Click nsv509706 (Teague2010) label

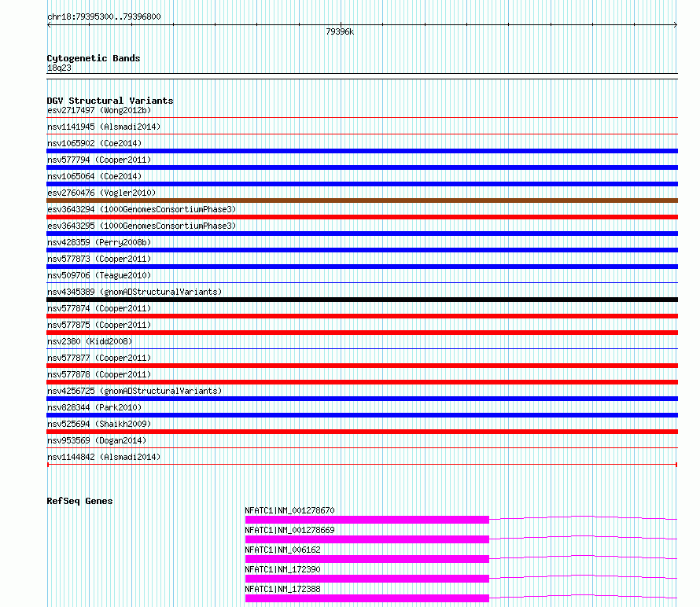[99, 275]
